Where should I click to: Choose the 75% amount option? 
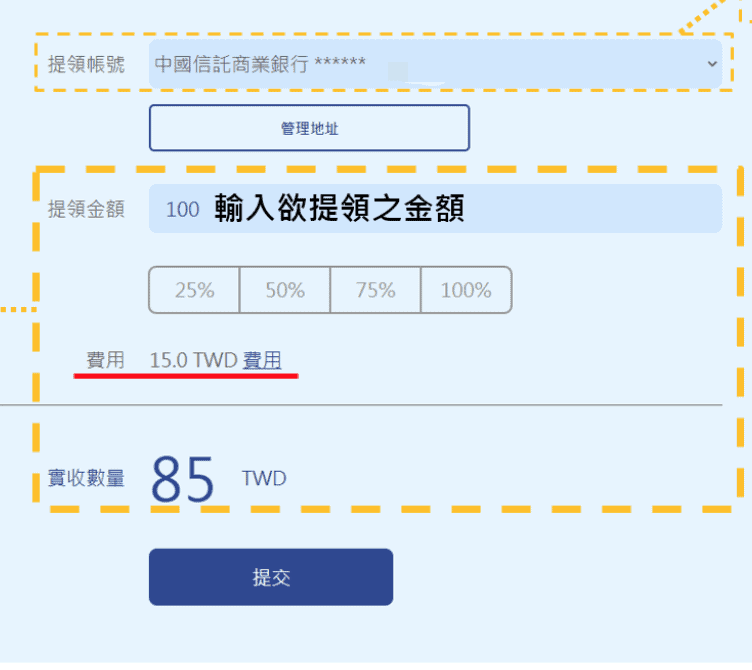375,290
